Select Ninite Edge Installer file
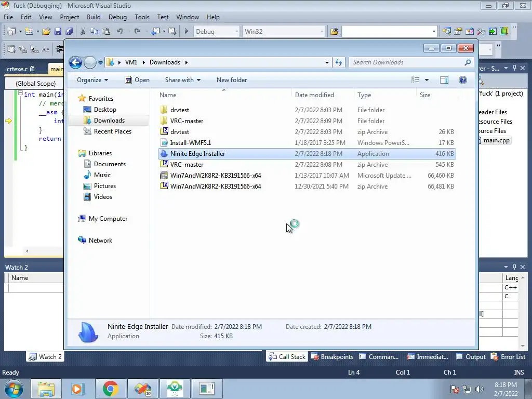This screenshot has width=532, height=399. click(307, 154)
